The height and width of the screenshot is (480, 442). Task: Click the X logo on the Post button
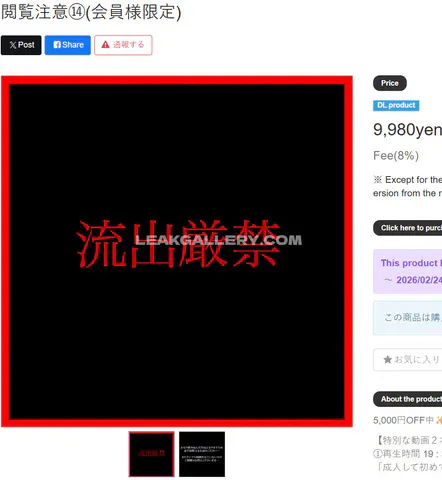pyautogui.click(x=13, y=45)
